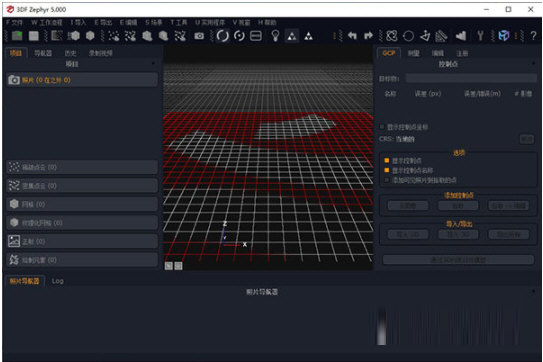
Task: Click the checkered gradient toolbar icon
Action: coord(57,36)
